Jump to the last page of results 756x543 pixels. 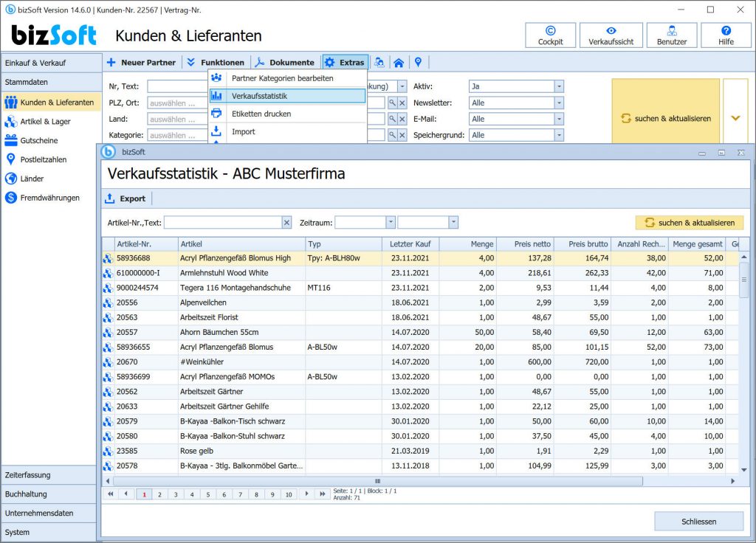pos(322,494)
